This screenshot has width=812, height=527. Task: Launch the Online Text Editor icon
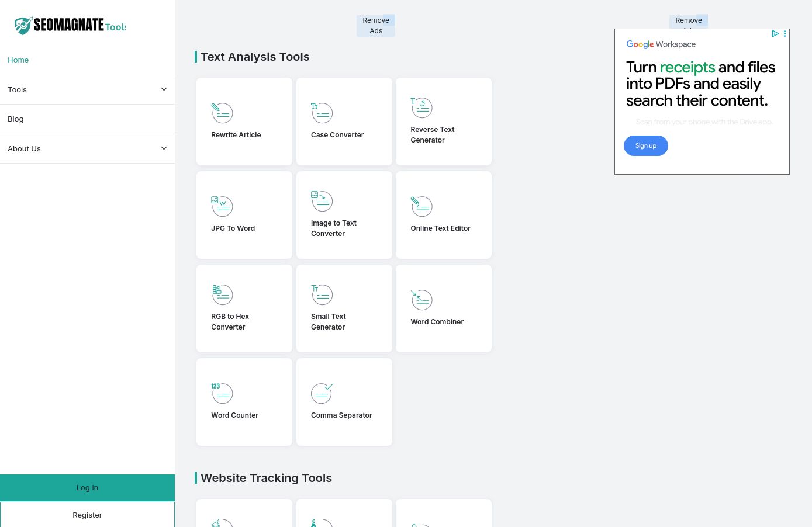tap(421, 206)
